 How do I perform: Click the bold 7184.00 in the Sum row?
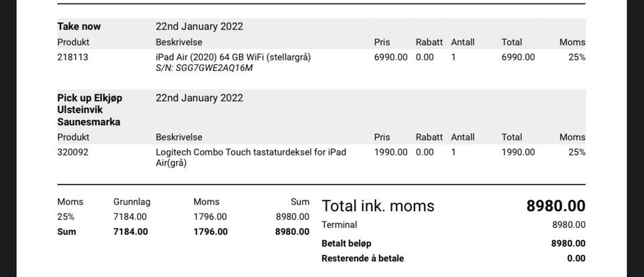pyautogui.click(x=131, y=232)
